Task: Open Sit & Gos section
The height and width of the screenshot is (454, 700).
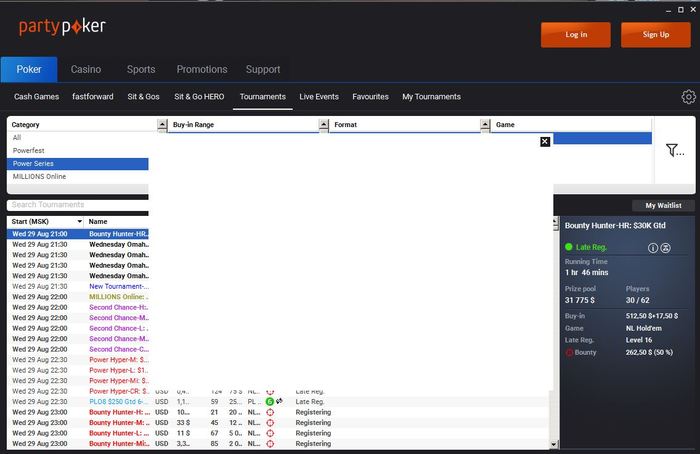Action: (x=143, y=96)
